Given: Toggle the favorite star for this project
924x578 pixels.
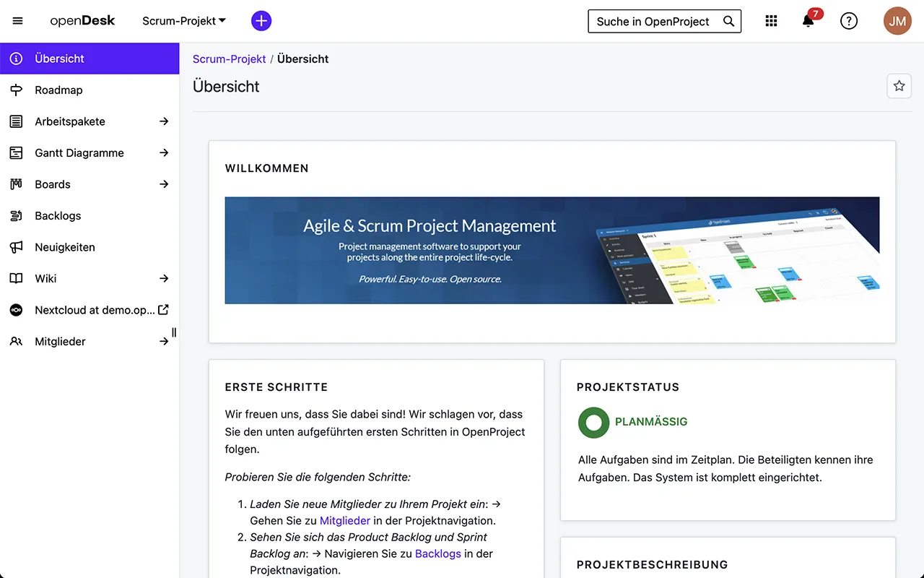Looking at the screenshot, I should tap(899, 85).
